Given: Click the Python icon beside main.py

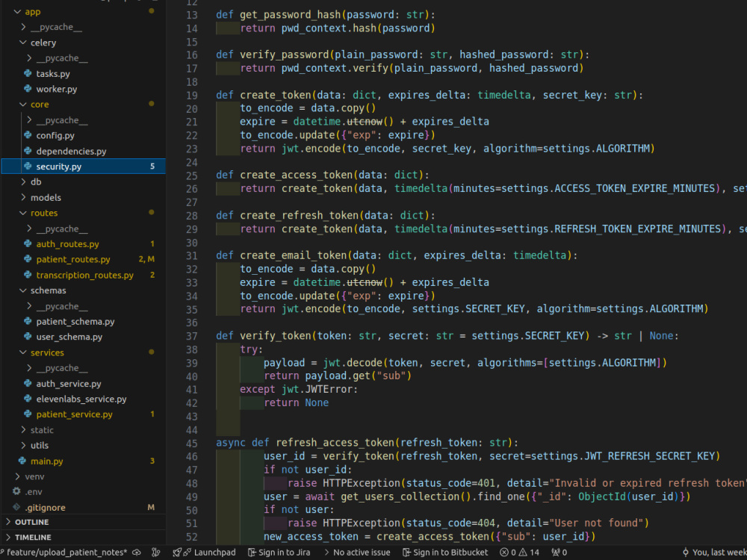Looking at the screenshot, I should (x=22, y=461).
